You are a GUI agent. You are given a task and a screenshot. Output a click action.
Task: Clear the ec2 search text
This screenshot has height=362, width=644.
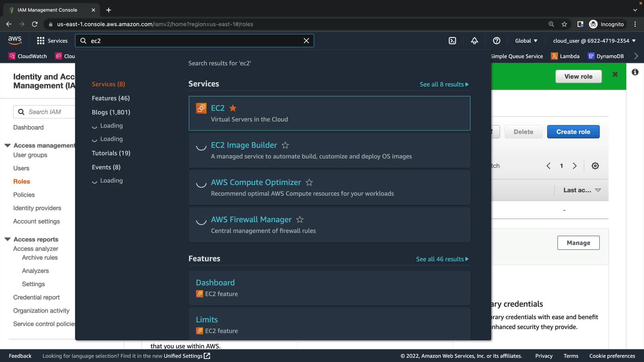pos(306,41)
